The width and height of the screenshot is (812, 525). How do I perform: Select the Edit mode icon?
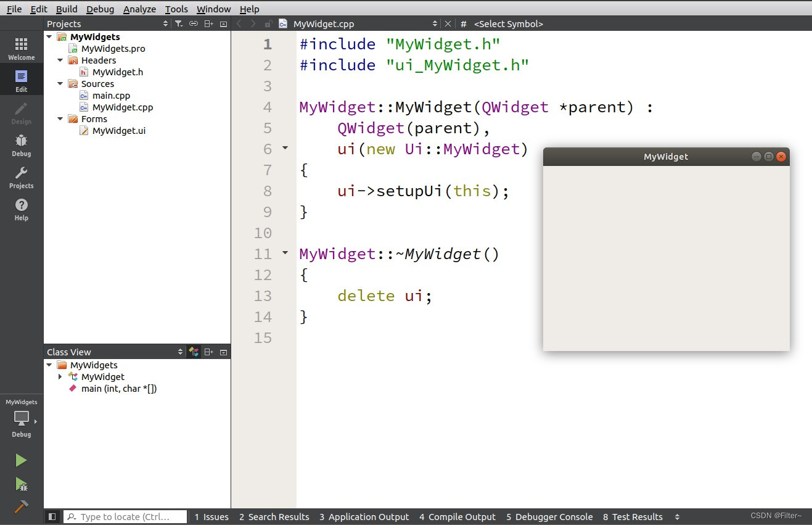pos(22,81)
